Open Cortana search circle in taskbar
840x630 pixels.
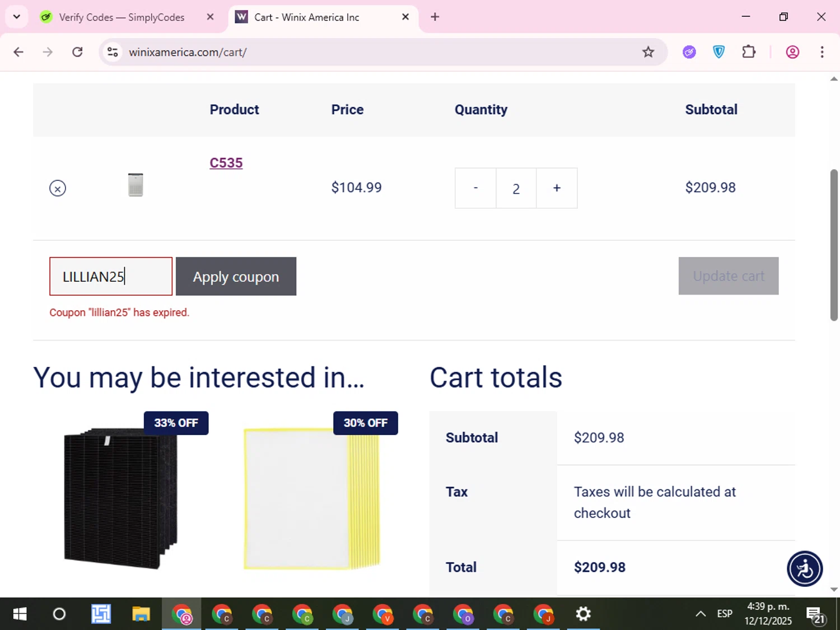59,614
